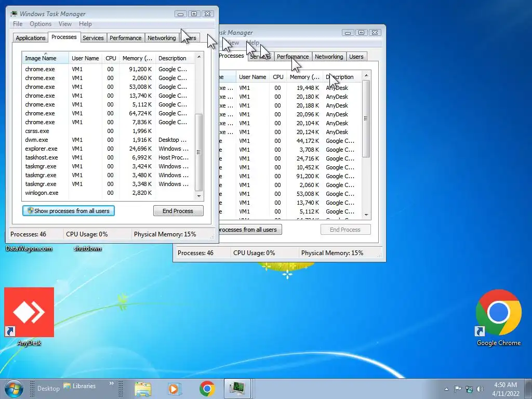The height and width of the screenshot is (399, 532).
Task: Select AnyDesk row with 19,448 K in back window
Action: coord(290,88)
